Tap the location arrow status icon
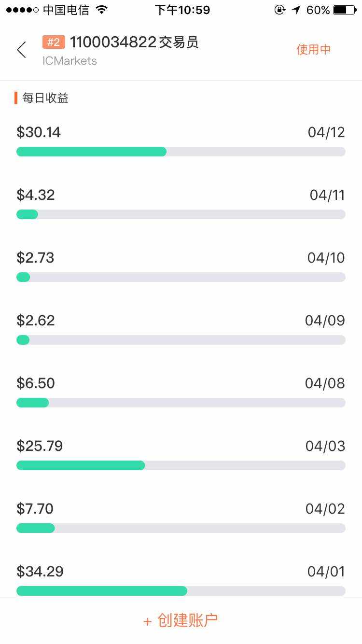This screenshot has height=644, width=362. tap(296, 10)
